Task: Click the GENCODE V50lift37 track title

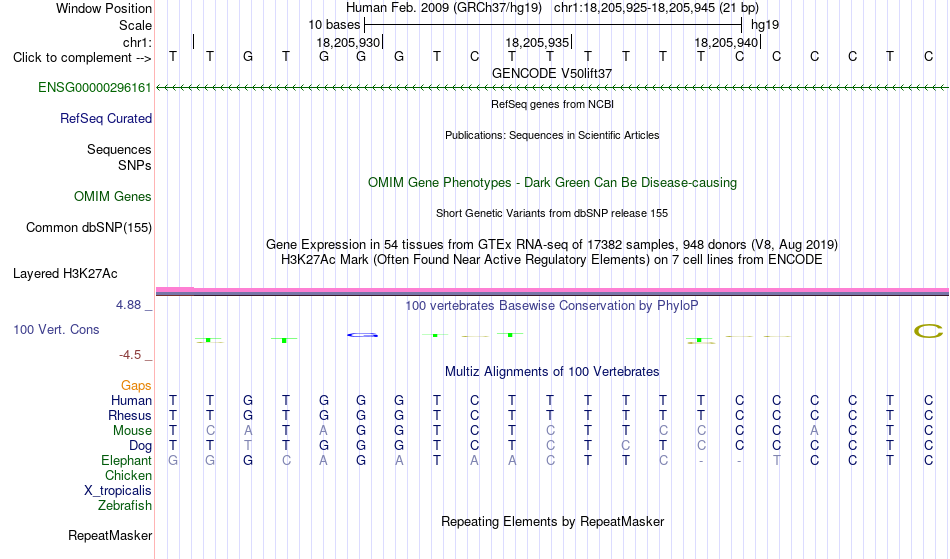Action: 552,74
